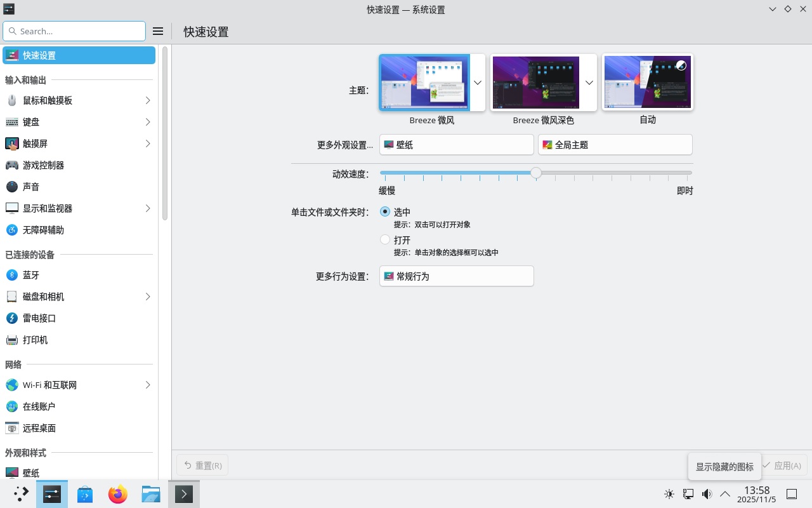Viewport: 812px width, 508px height.
Task: Open the hamburger menu beside the search box
Action: [158, 30]
